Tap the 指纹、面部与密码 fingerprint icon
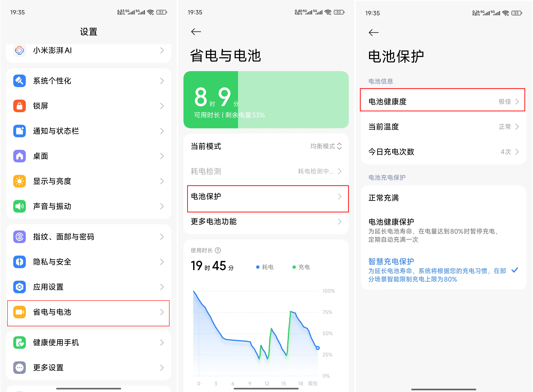 (20, 237)
